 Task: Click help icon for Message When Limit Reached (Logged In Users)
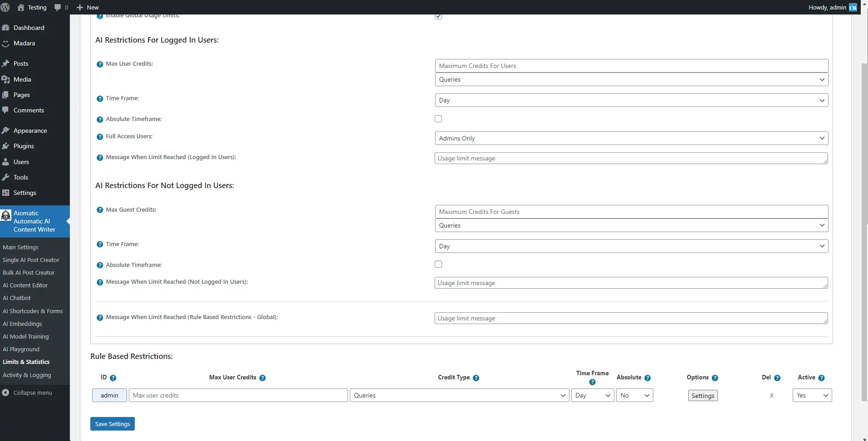pos(100,158)
